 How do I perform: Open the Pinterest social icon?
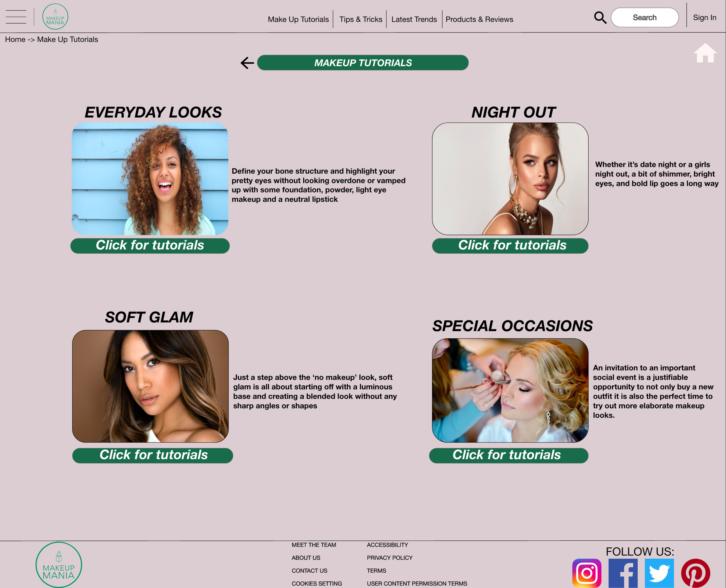tap(696, 573)
